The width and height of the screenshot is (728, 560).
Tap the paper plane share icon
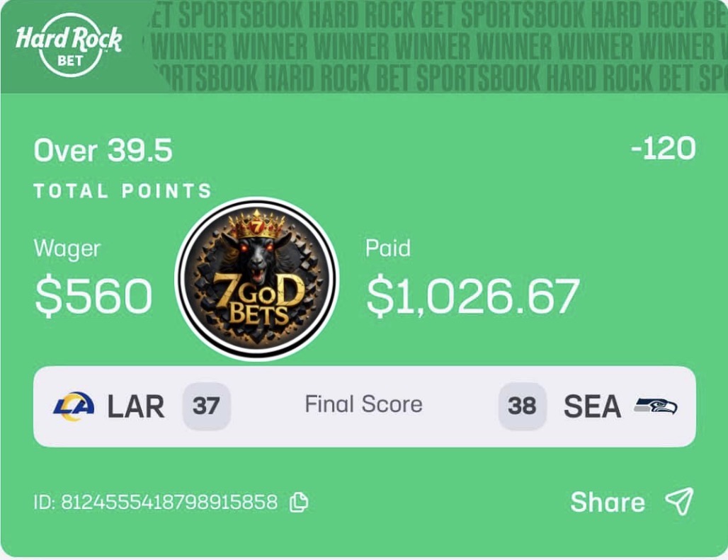[x=678, y=501]
